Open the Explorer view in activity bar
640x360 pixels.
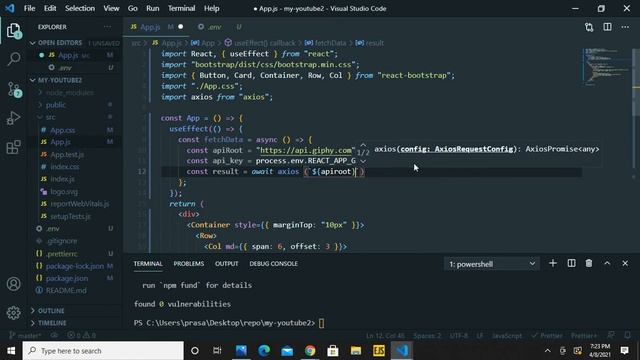[13, 31]
